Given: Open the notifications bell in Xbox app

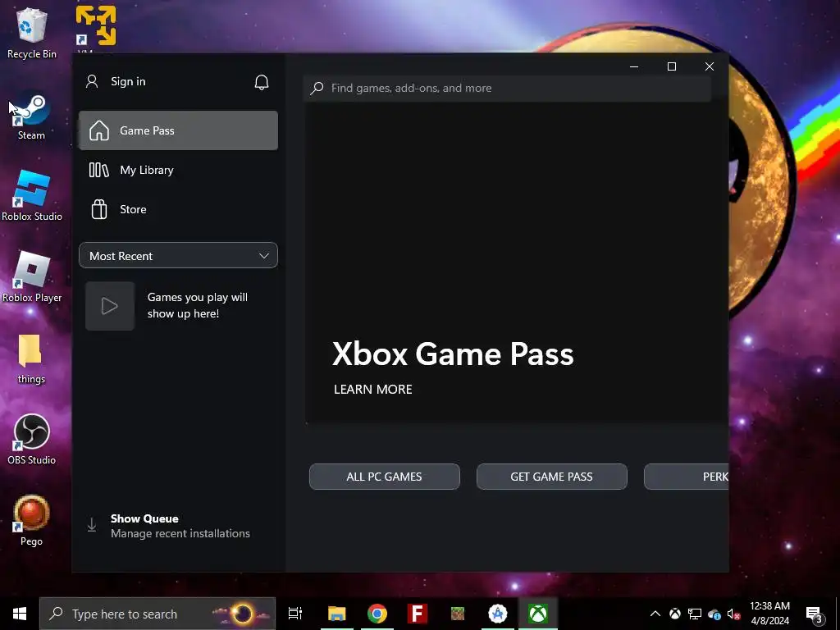Looking at the screenshot, I should (x=262, y=82).
